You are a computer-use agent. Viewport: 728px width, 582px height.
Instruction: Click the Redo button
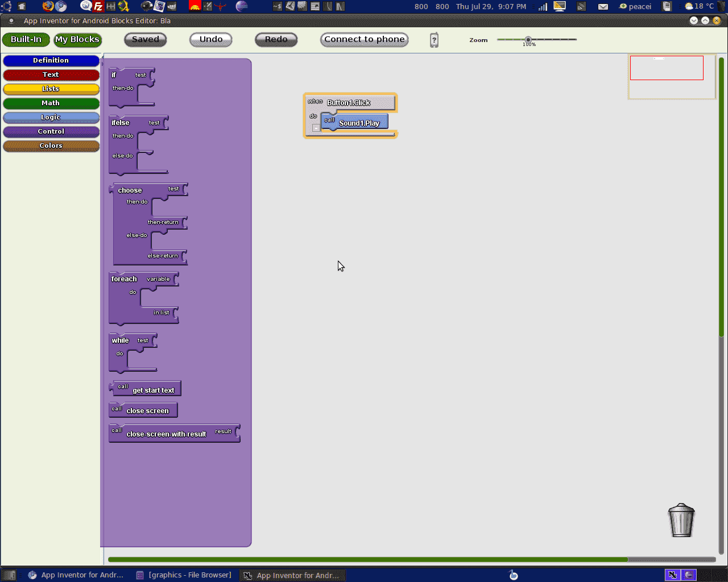coord(276,39)
